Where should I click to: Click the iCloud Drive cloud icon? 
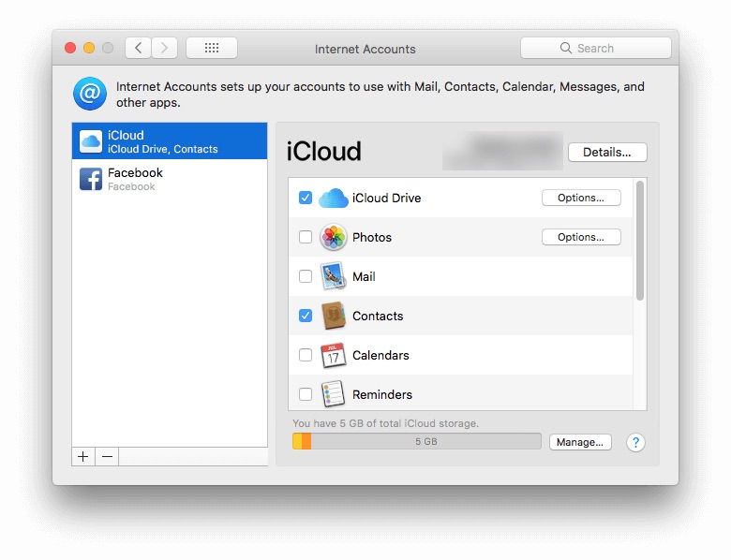pyautogui.click(x=334, y=198)
